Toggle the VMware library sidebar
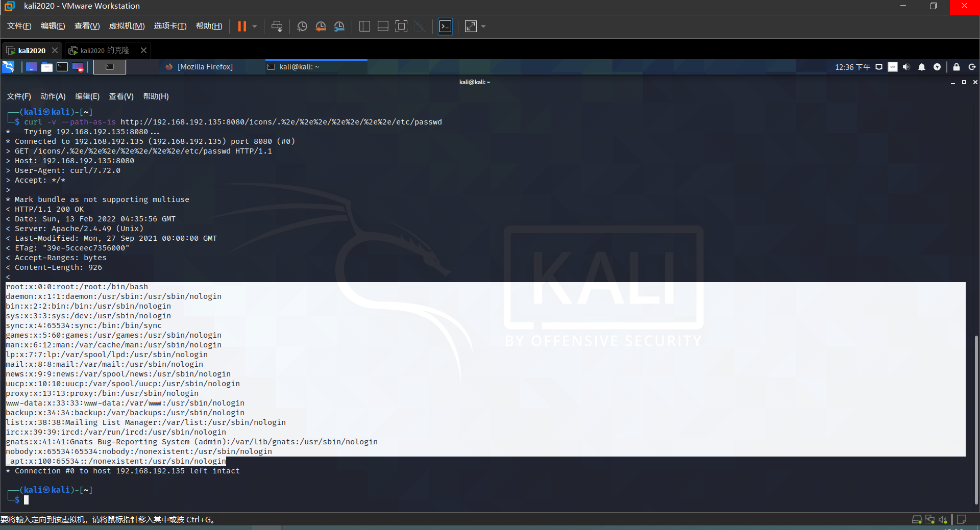The width and height of the screenshot is (980, 530). tap(364, 27)
